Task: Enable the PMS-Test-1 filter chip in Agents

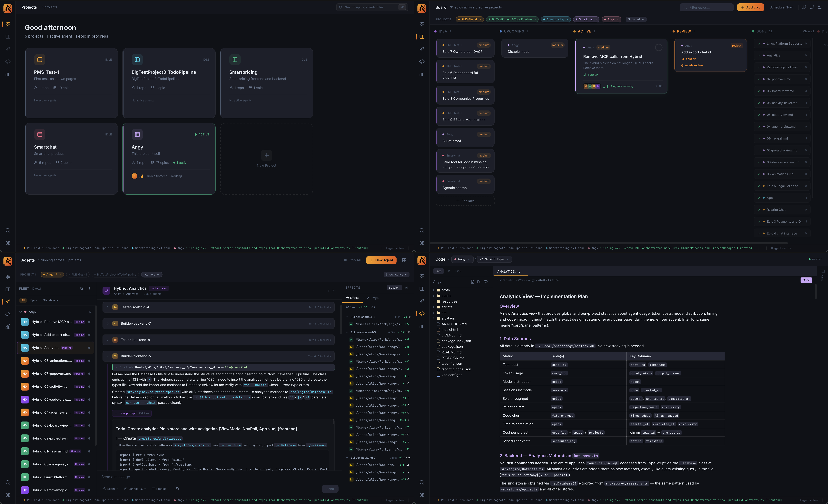Action: (x=78, y=275)
